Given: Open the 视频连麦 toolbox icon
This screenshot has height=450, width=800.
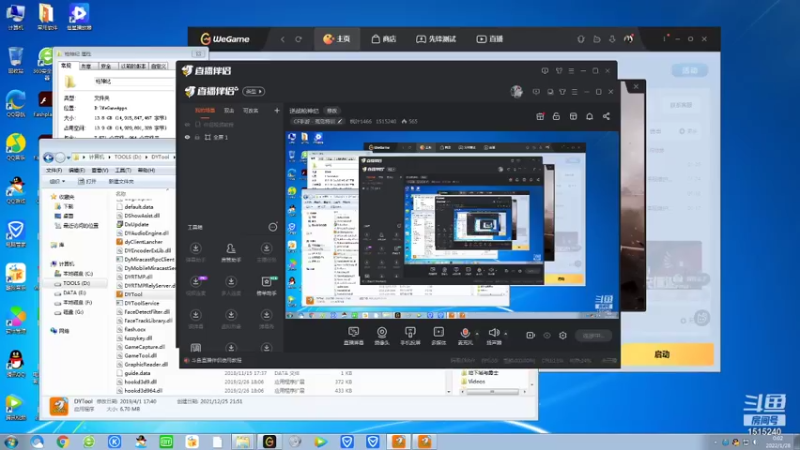Looking at the screenshot, I should pyautogui.click(x=195, y=282).
